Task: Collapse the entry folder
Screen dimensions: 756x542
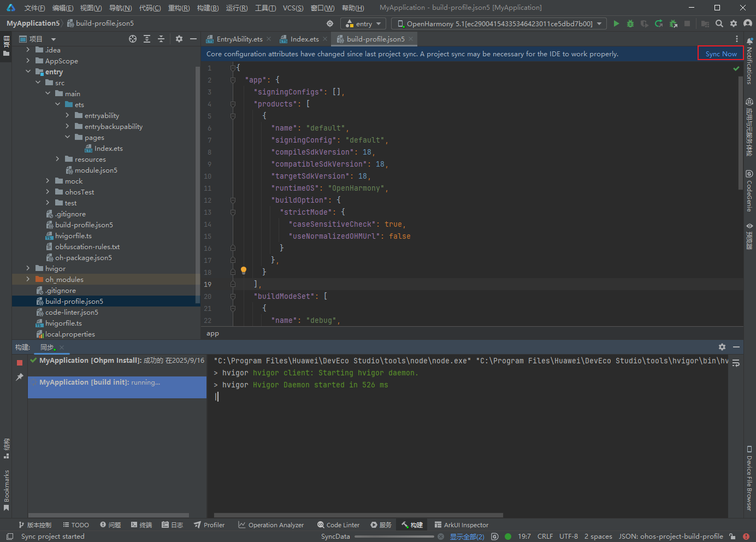Action: pos(28,72)
